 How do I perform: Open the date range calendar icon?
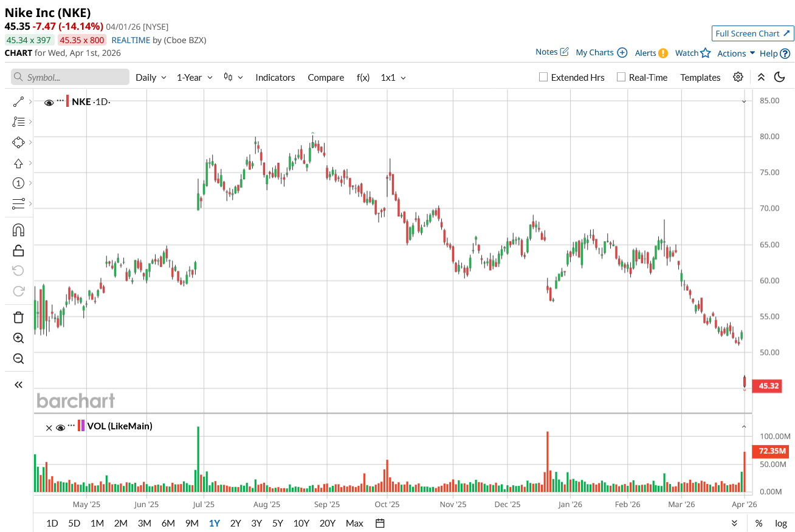click(x=380, y=523)
